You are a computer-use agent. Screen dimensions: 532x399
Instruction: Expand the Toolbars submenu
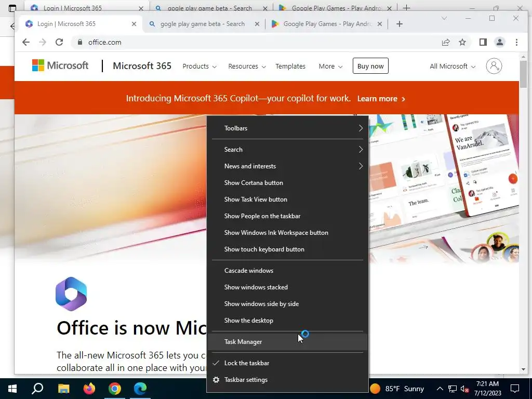pyautogui.click(x=287, y=128)
